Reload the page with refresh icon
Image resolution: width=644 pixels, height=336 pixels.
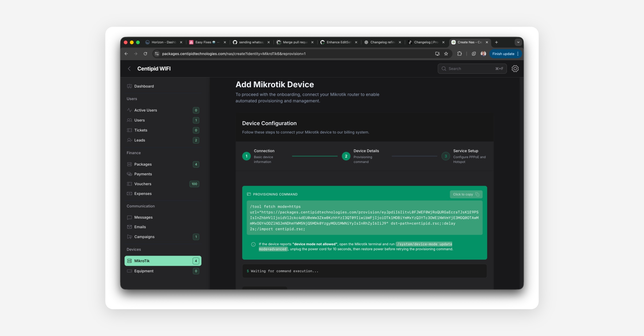[x=145, y=54]
